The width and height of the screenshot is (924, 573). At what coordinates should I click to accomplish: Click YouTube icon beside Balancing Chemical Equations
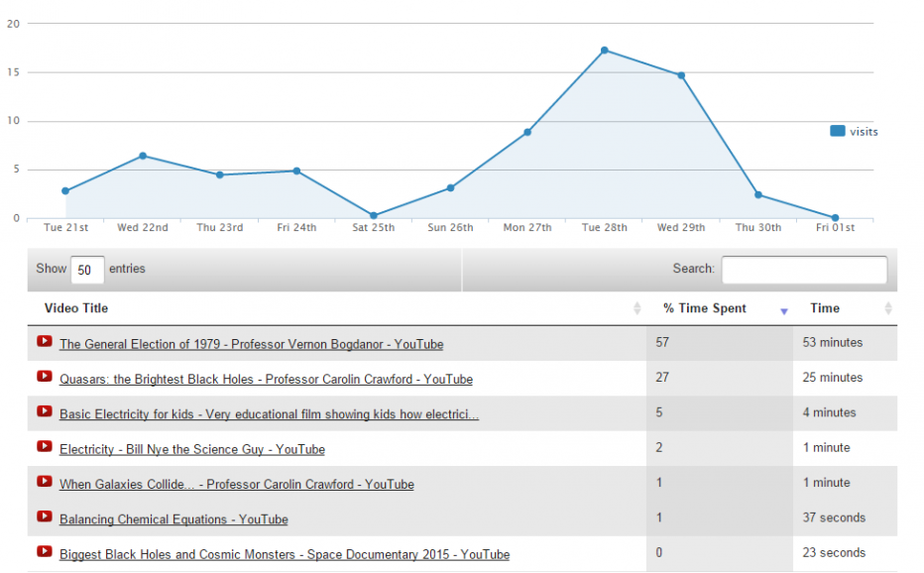pyautogui.click(x=45, y=516)
